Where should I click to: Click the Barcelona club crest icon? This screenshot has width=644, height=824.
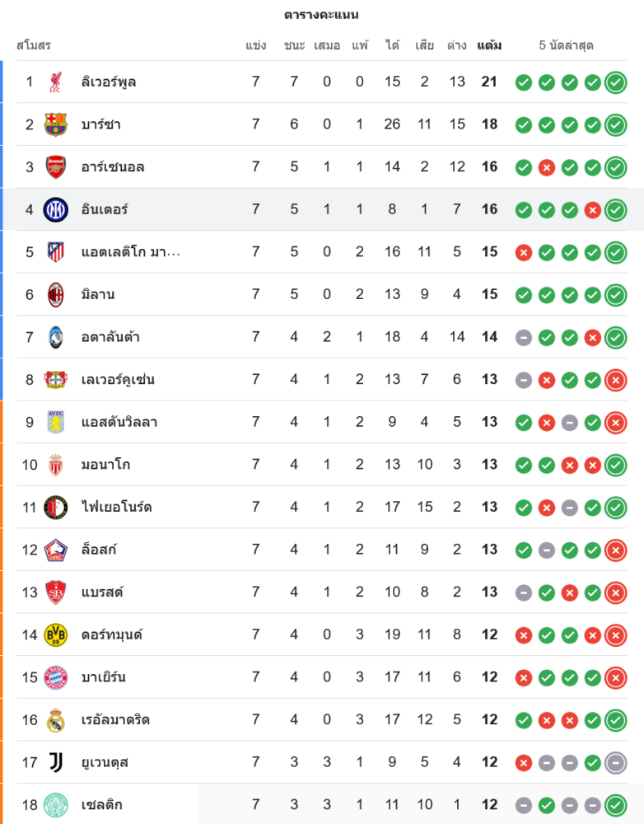55,124
